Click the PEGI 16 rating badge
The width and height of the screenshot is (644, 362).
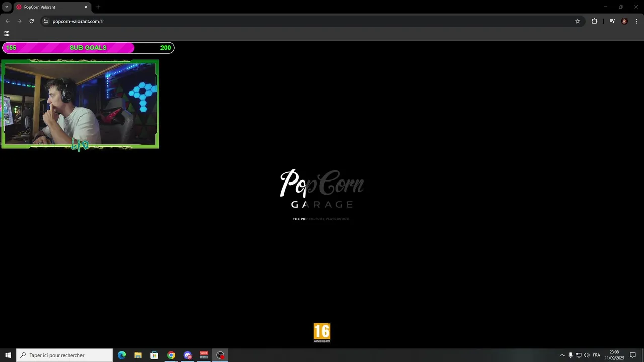click(x=322, y=333)
